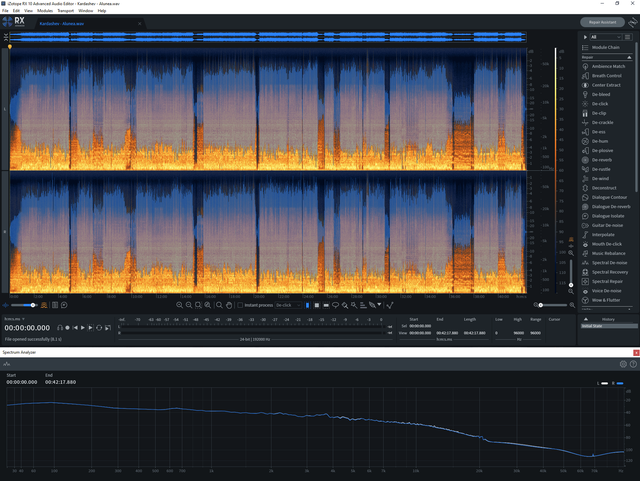Open Spectrum Analyzer help icon
The image size is (640, 481).
pyautogui.click(x=633, y=364)
